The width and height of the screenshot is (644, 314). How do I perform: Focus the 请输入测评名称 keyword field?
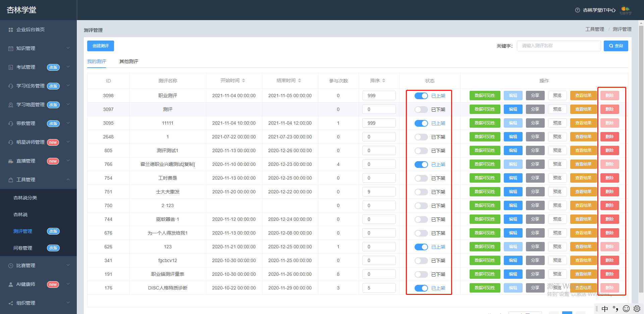559,46
